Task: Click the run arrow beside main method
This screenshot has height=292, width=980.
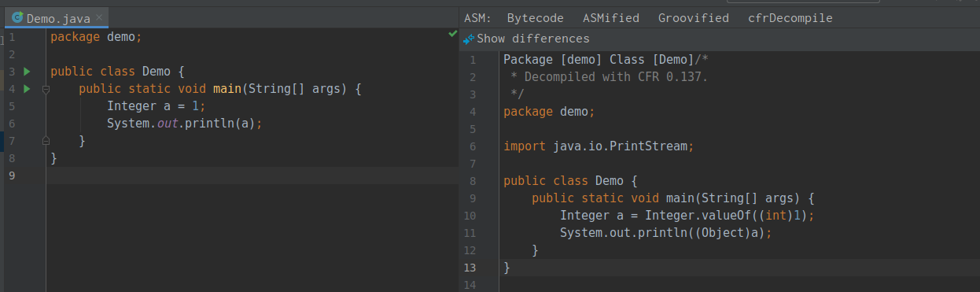Action: [x=27, y=89]
